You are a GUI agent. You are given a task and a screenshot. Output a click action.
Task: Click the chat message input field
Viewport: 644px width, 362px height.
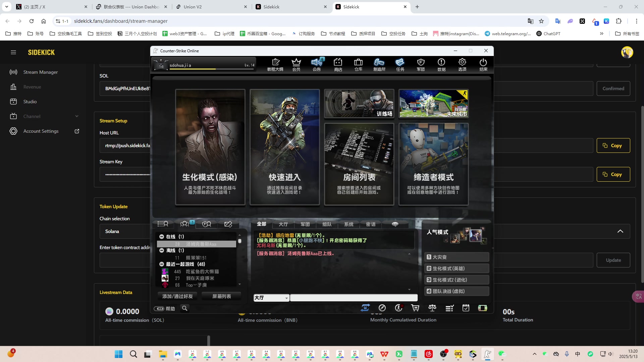[354, 298]
